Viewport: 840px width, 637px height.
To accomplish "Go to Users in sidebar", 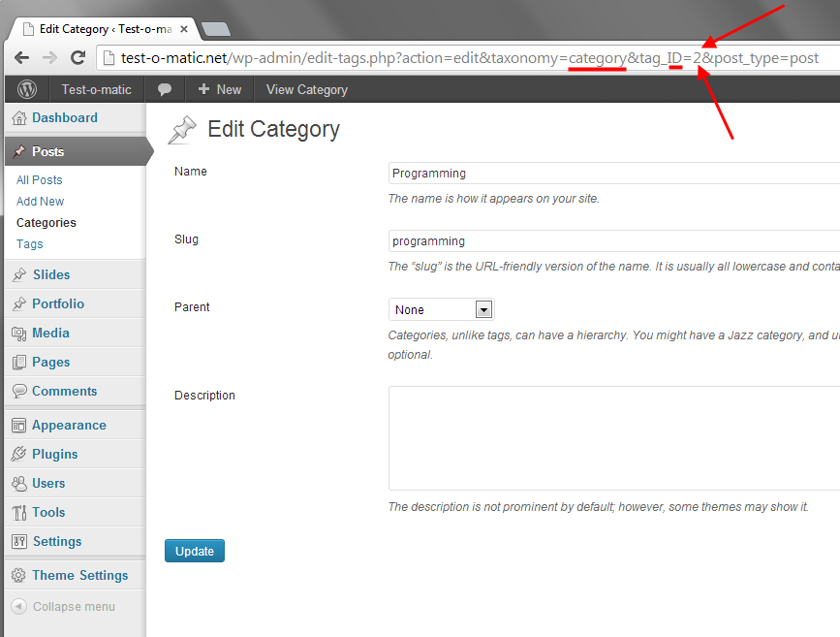I will click(x=48, y=484).
